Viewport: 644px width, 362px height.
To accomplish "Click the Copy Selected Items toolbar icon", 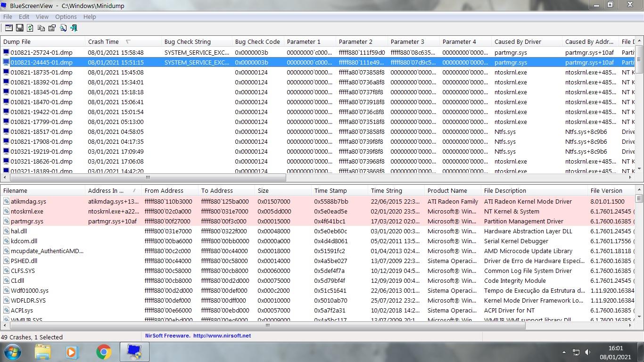I will point(41,28).
